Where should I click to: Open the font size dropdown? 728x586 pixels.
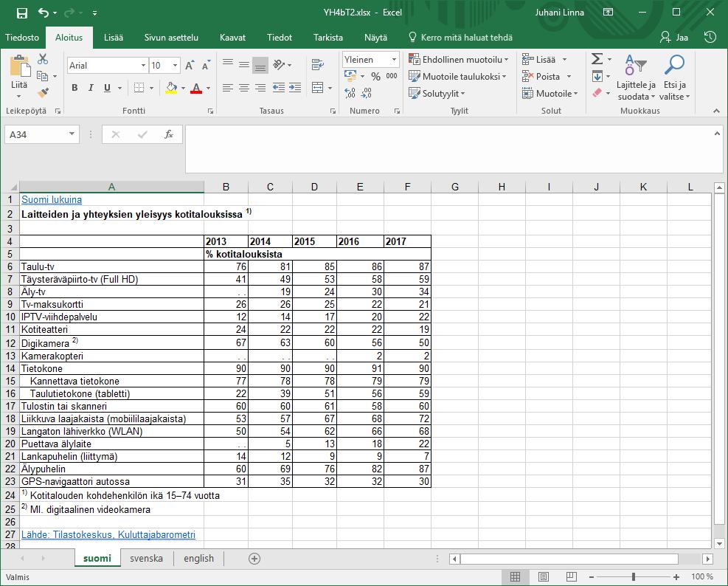[x=175, y=66]
